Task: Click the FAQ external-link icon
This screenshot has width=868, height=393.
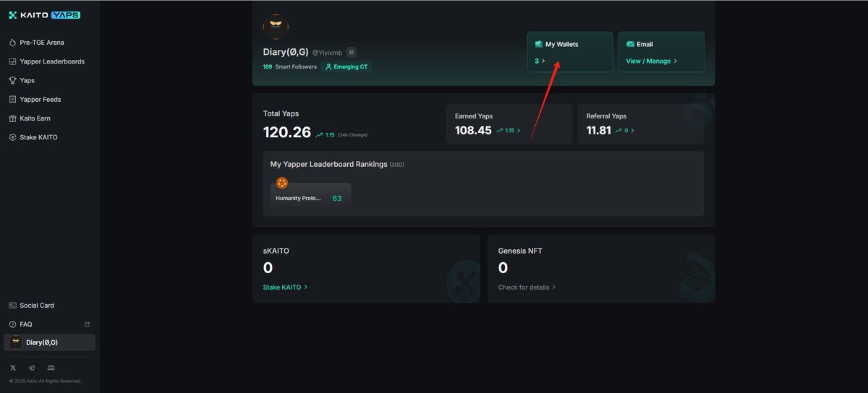Action: click(88, 324)
